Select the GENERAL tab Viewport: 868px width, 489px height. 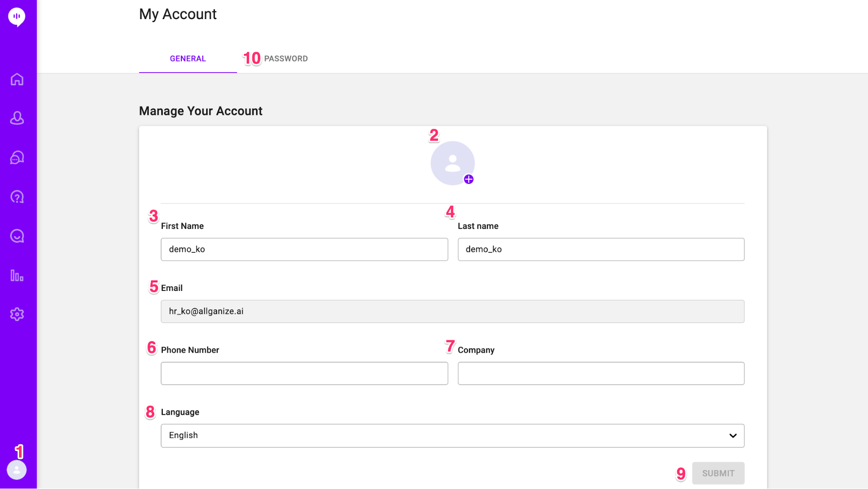pyautogui.click(x=188, y=59)
